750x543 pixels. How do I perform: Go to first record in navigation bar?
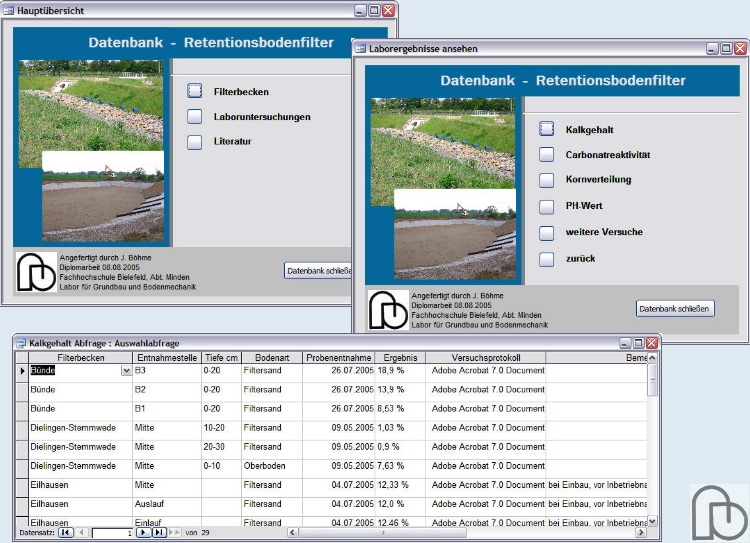(x=66, y=533)
